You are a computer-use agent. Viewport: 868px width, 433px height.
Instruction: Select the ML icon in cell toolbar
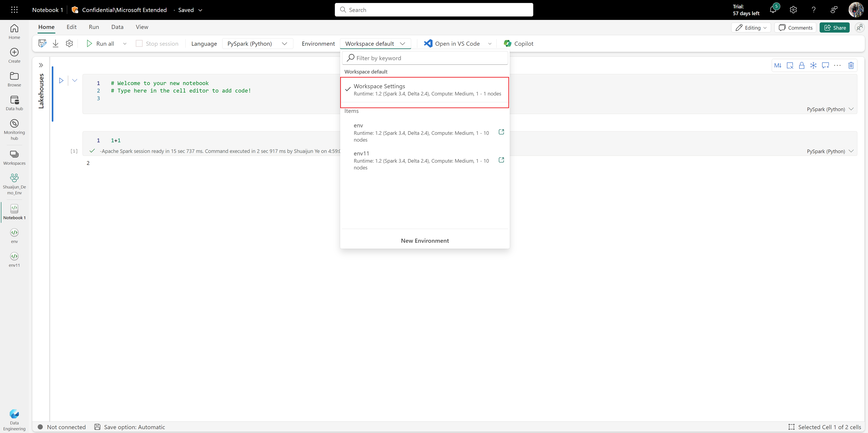tap(777, 65)
